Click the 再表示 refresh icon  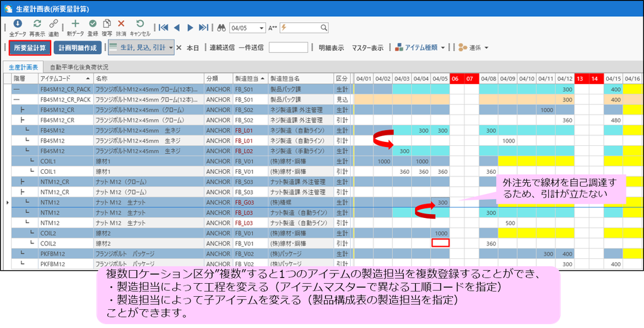point(37,23)
